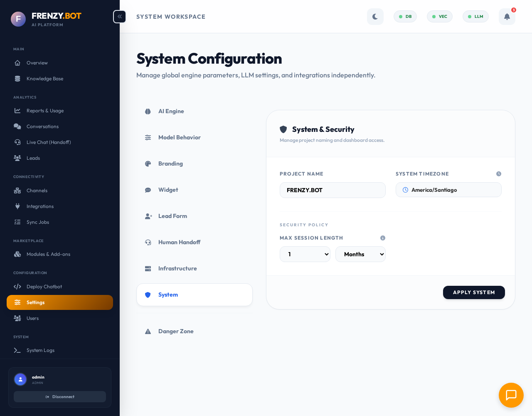Open the dark mode toggle icon
The image size is (532, 416).
pyautogui.click(x=375, y=17)
